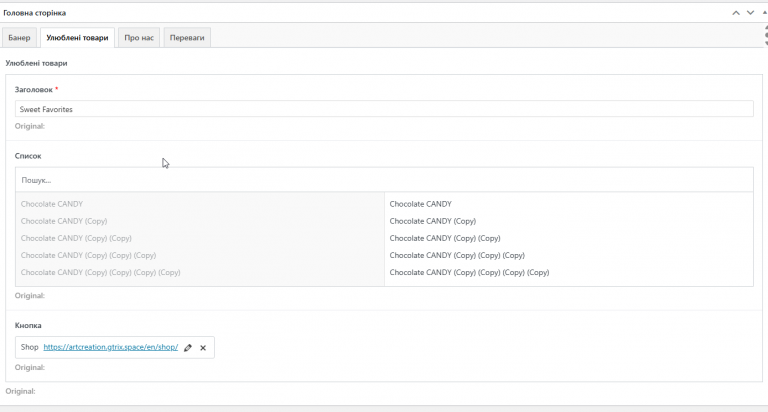Image resolution: width=768 pixels, height=412 pixels.
Task: Focus the Пошук search box
Action: click(x=384, y=180)
